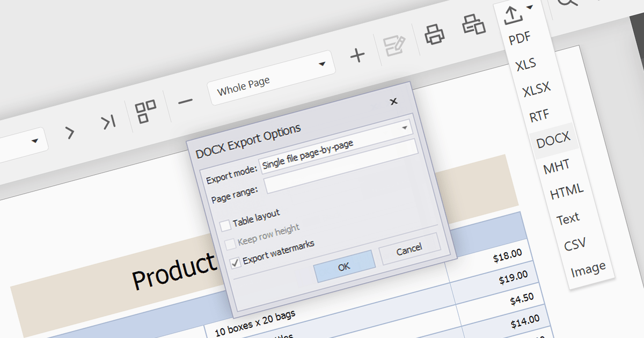Click the print page setup icon

[x=474, y=25]
